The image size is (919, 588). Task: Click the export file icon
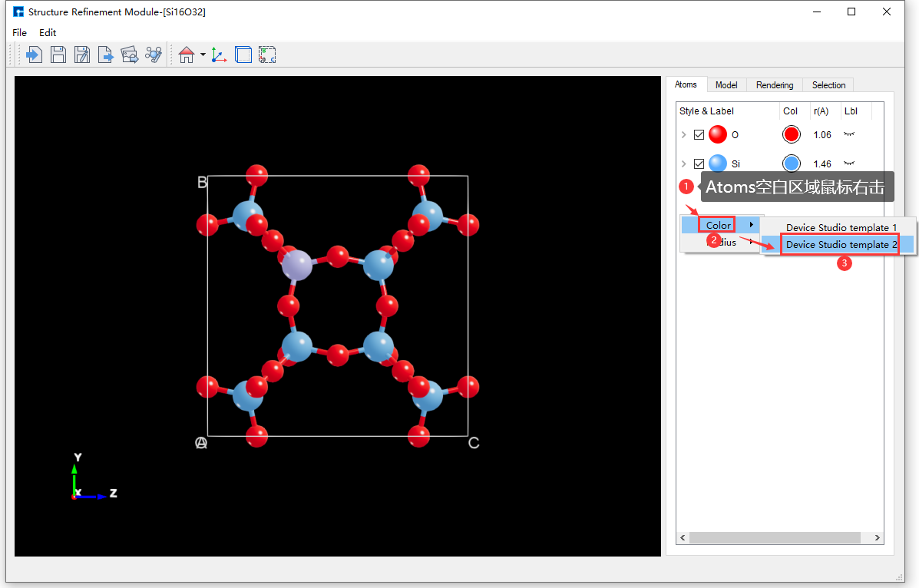point(106,55)
